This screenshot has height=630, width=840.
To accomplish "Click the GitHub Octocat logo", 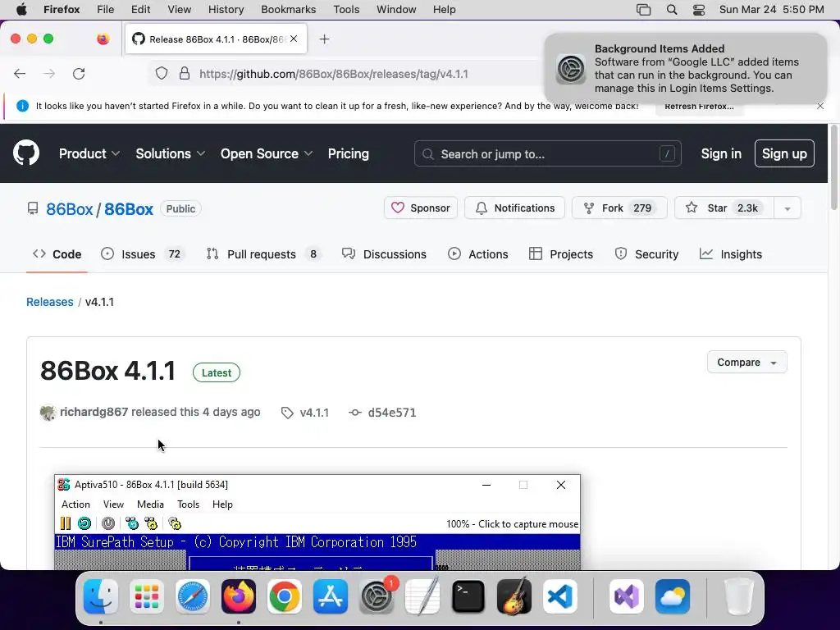I will click(26, 153).
